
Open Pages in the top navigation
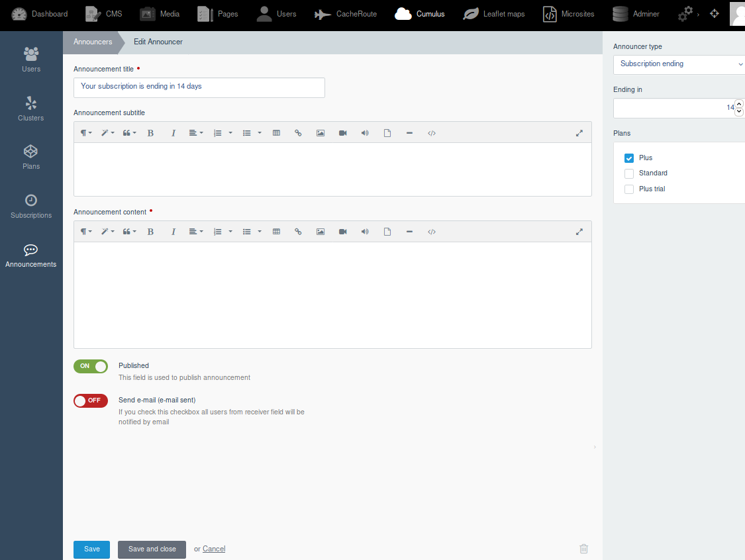click(x=218, y=14)
